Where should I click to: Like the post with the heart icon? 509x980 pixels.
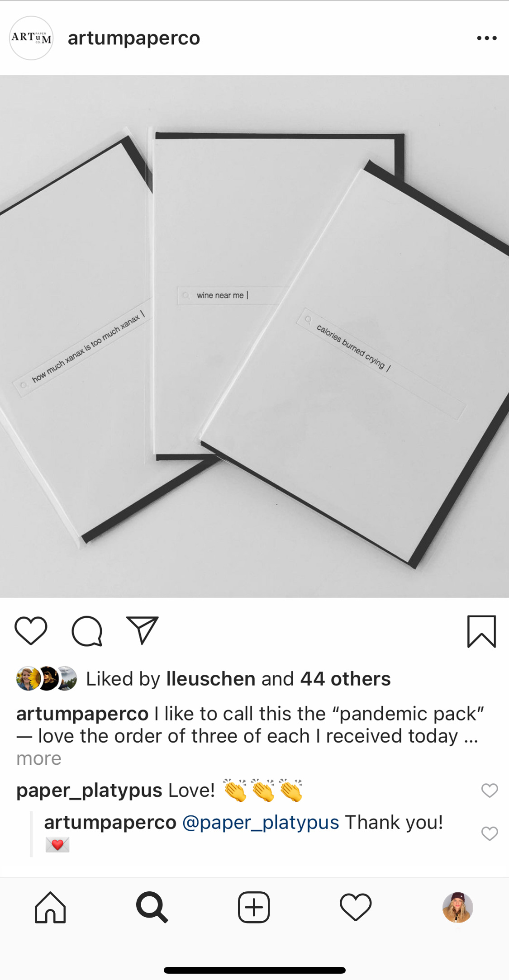point(31,630)
